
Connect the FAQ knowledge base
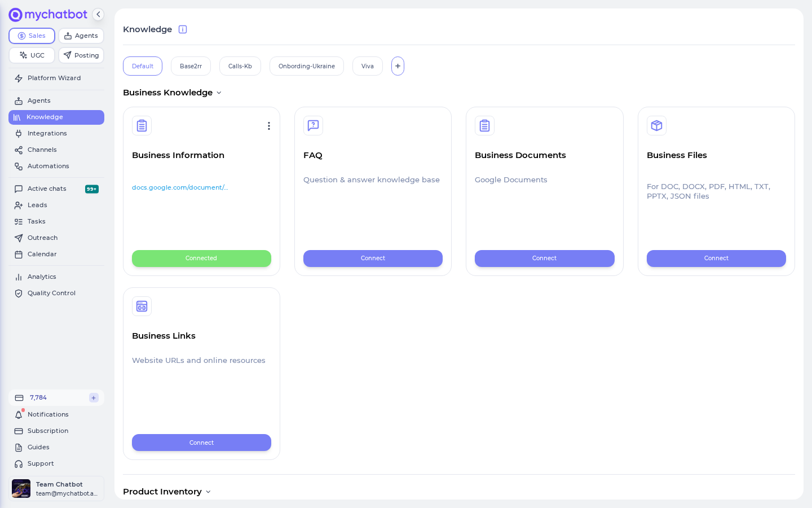(x=373, y=259)
